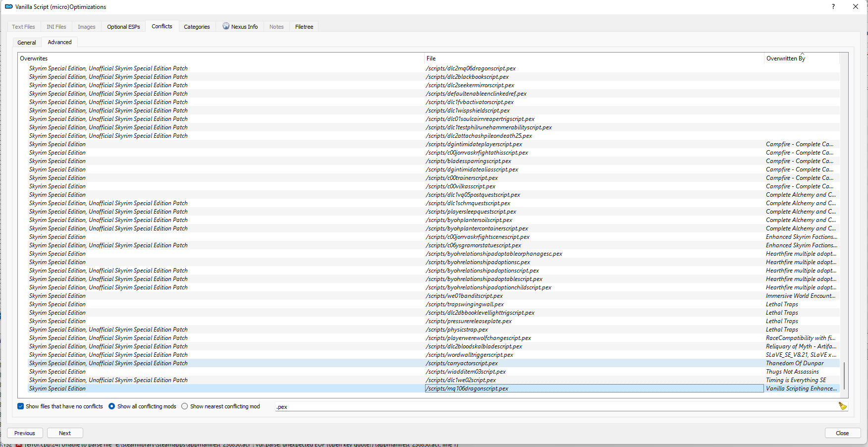Image resolution: width=868 pixels, height=447 pixels.
Task: Select /scripts/dlc2bloodskalbladescript.pex file
Action: 474,346
